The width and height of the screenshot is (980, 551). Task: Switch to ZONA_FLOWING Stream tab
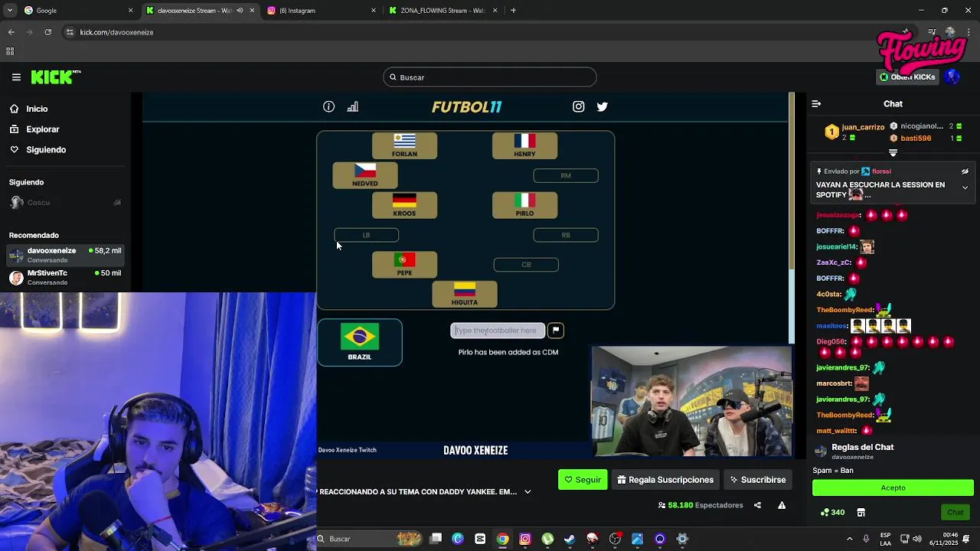pos(443,11)
